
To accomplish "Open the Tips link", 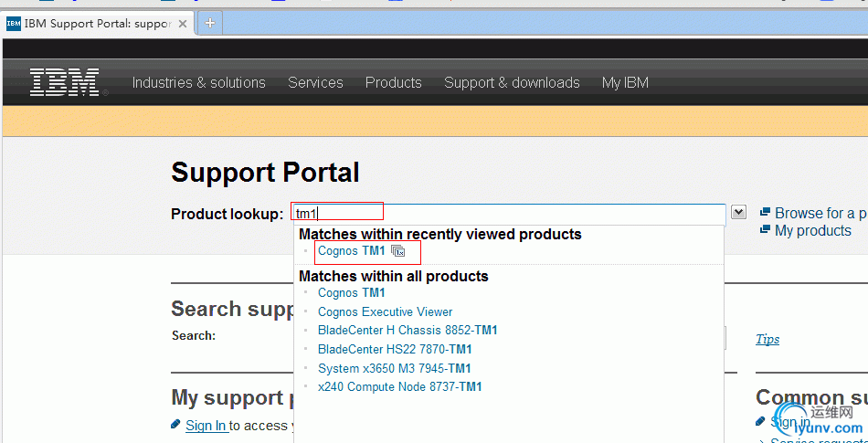I will point(767,339).
